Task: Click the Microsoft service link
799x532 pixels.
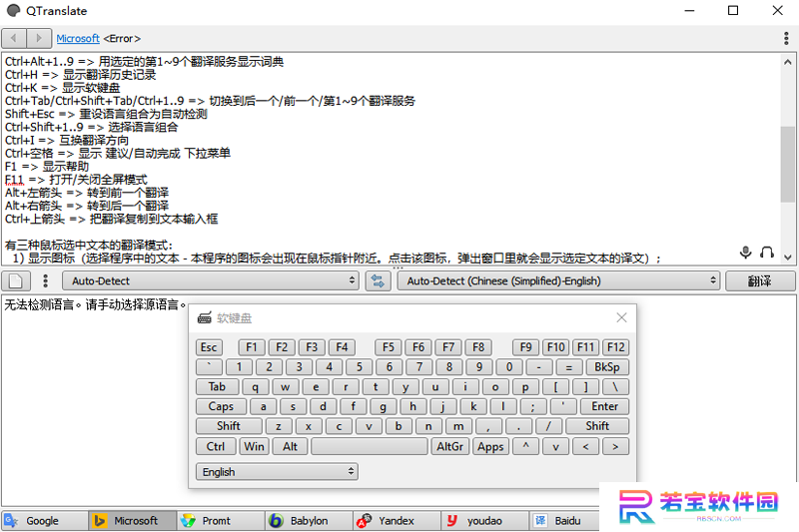Action: coord(78,39)
